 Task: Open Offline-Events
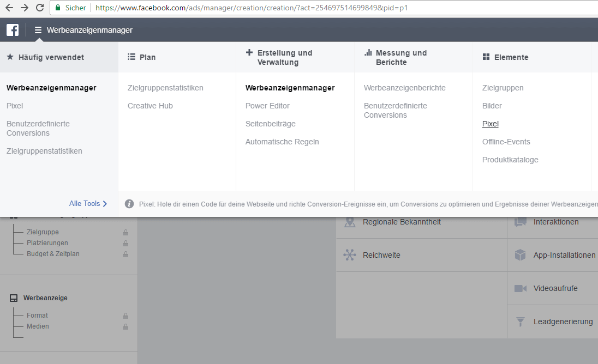506,142
